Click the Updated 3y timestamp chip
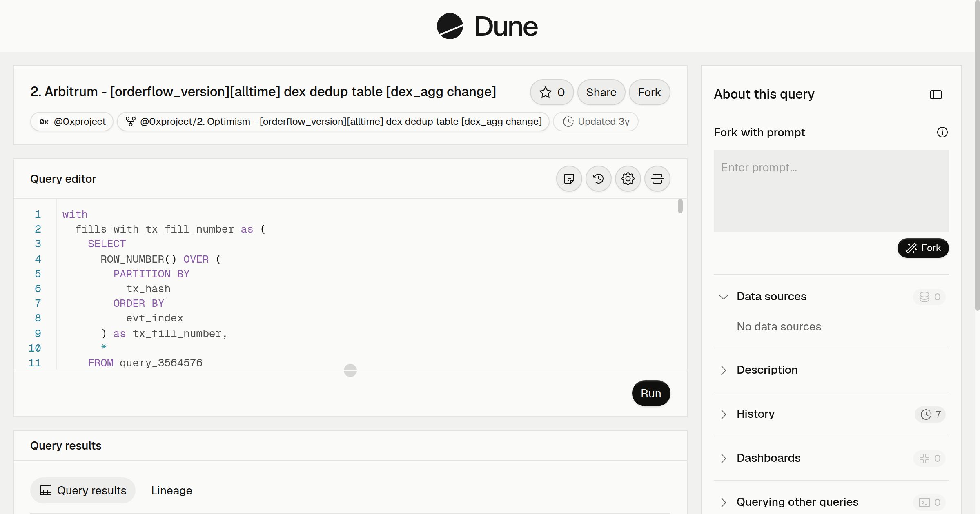This screenshot has height=514, width=980. (596, 122)
